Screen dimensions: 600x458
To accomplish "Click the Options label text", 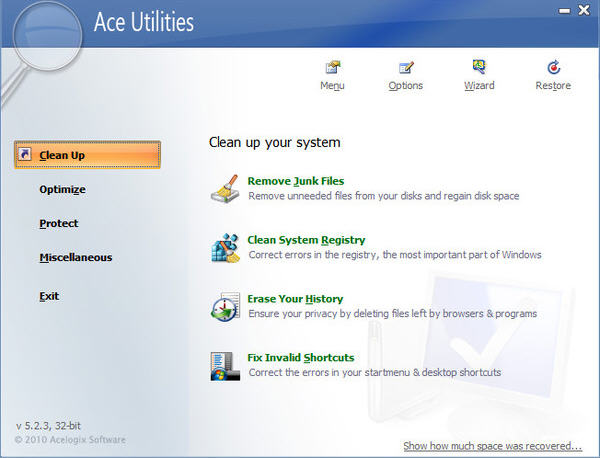I will click(x=406, y=85).
